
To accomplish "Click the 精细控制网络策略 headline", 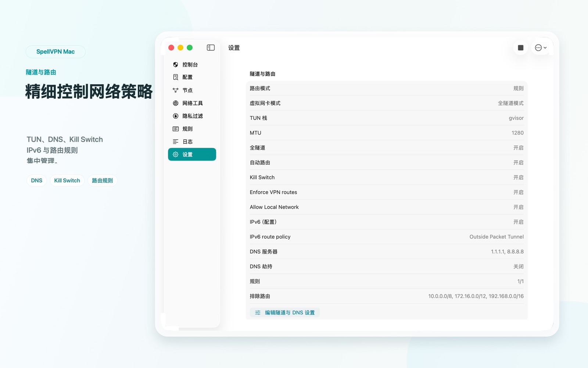I will tap(89, 91).
